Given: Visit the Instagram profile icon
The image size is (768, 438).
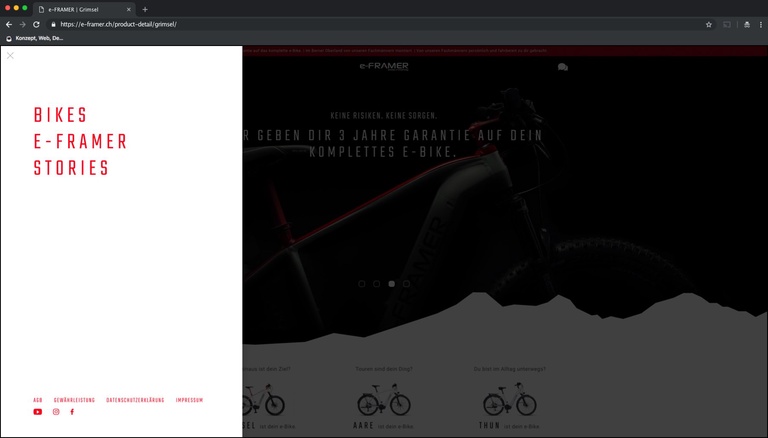Looking at the screenshot, I should [x=56, y=412].
